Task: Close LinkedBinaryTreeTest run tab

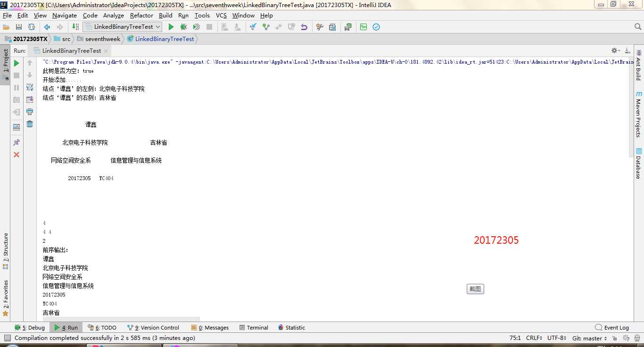Action: (x=106, y=51)
